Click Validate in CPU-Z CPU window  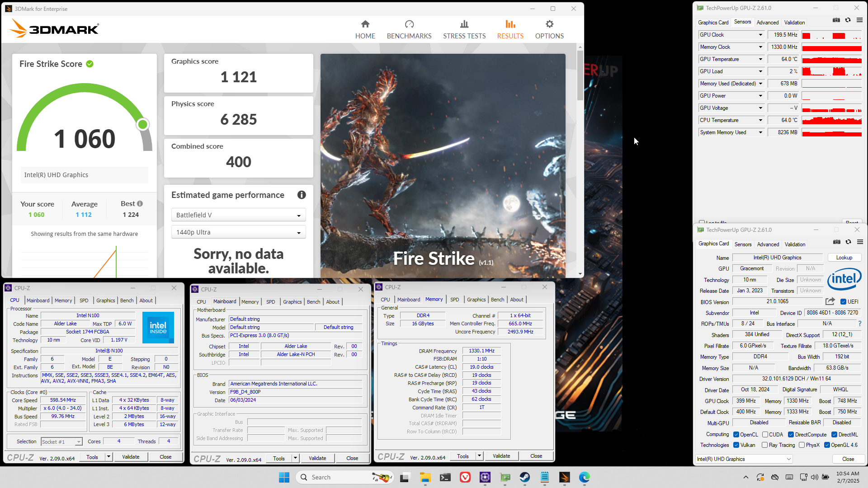pyautogui.click(x=131, y=457)
